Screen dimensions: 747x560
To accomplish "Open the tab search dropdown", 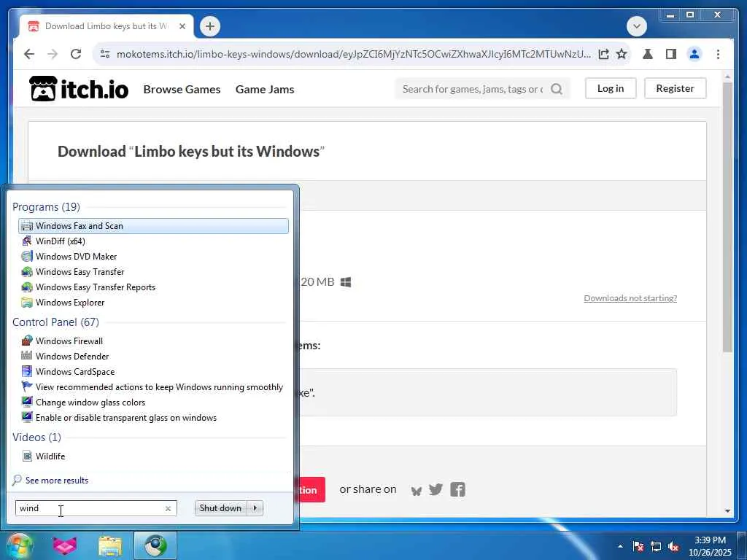I will [636, 26].
